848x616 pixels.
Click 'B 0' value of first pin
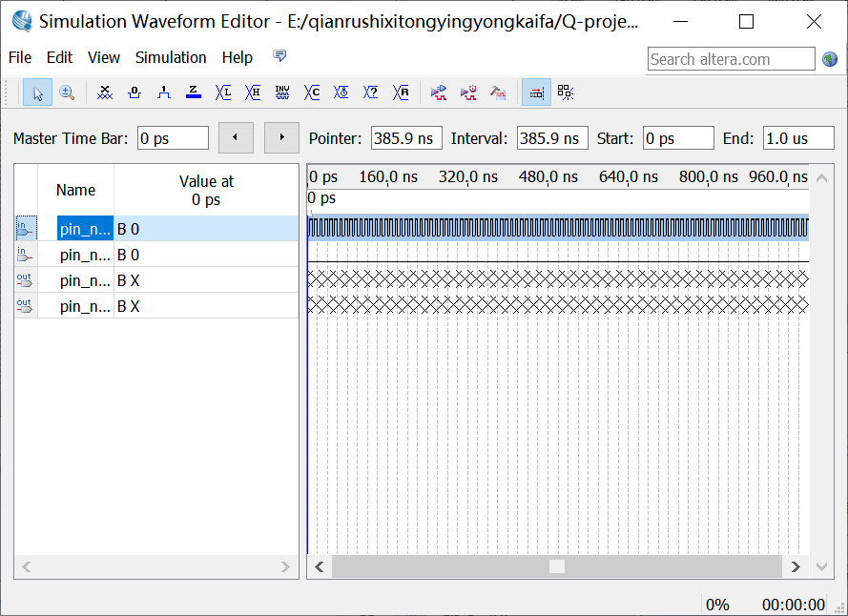click(x=205, y=229)
